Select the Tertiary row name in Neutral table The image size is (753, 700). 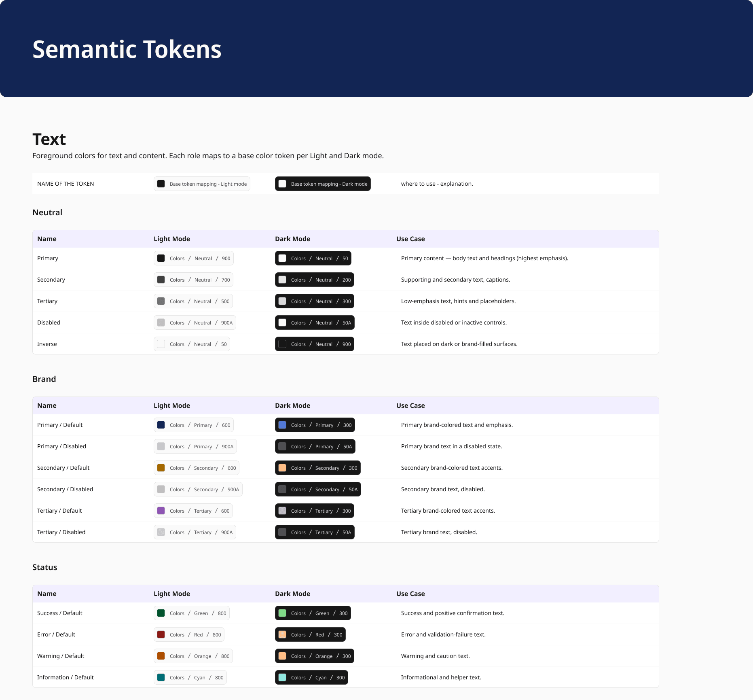click(x=47, y=301)
